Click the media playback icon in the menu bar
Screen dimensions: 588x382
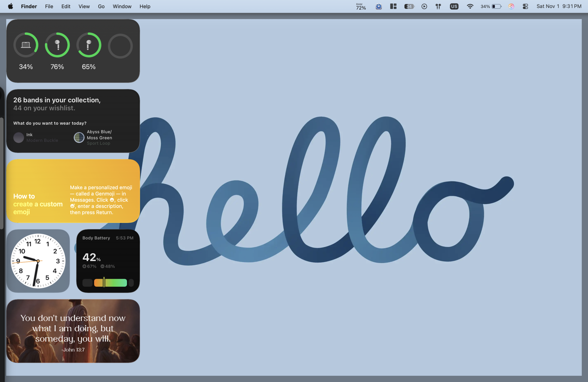(424, 6)
